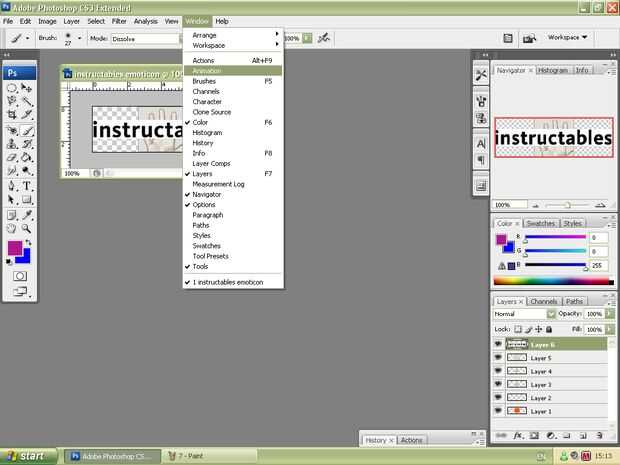Adjust the Navigator zoom slider
620x465 pixels.
pos(567,205)
